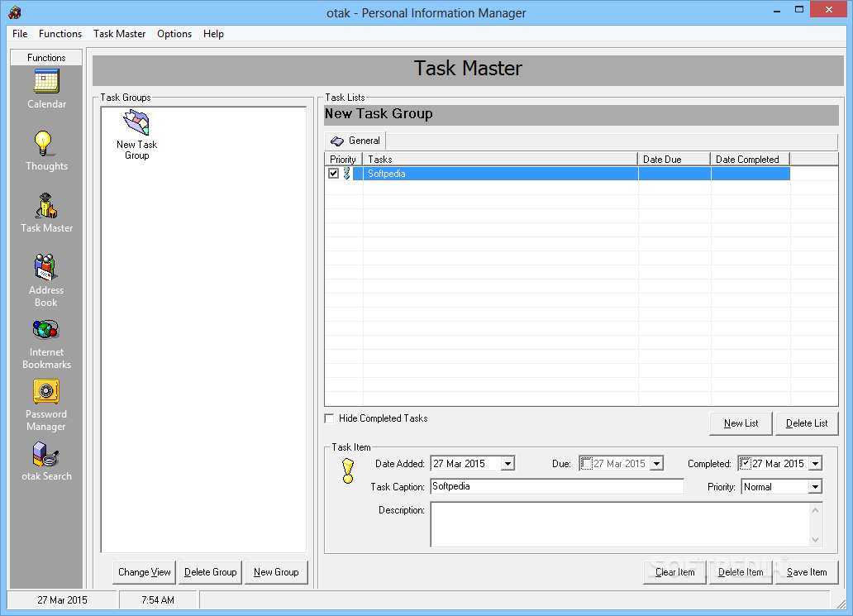Screen dimensions: 853x616
Task: Click the Functions sidebar header
Action: click(x=46, y=58)
